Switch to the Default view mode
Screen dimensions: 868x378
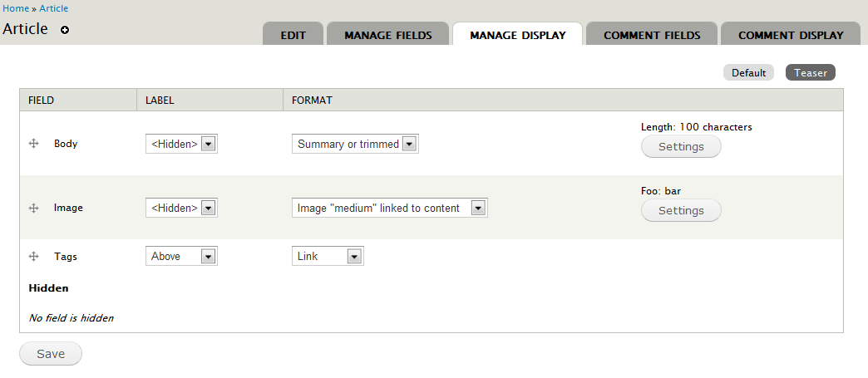[748, 73]
